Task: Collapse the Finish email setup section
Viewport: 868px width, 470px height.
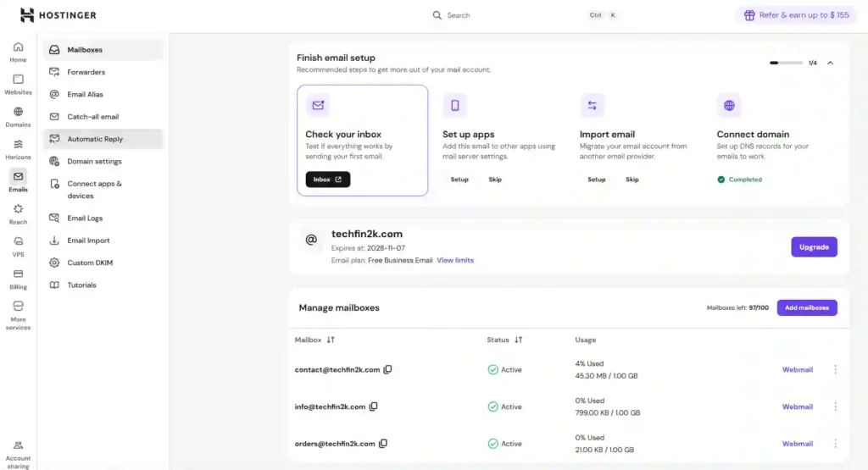Action: pyautogui.click(x=831, y=63)
